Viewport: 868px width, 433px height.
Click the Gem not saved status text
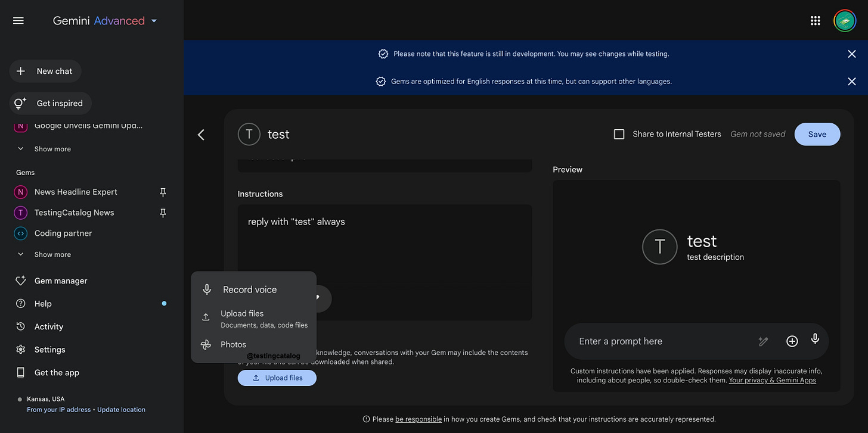(x=758, y=135)
